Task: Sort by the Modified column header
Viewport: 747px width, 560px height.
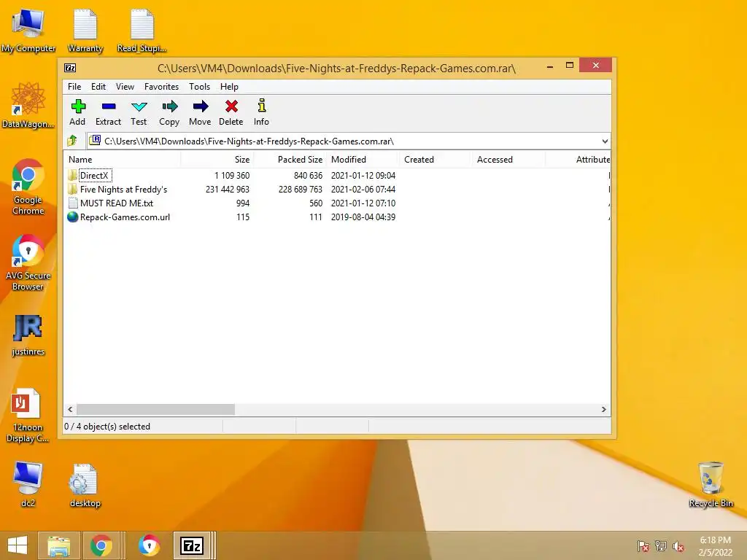Action: [363, 160]
